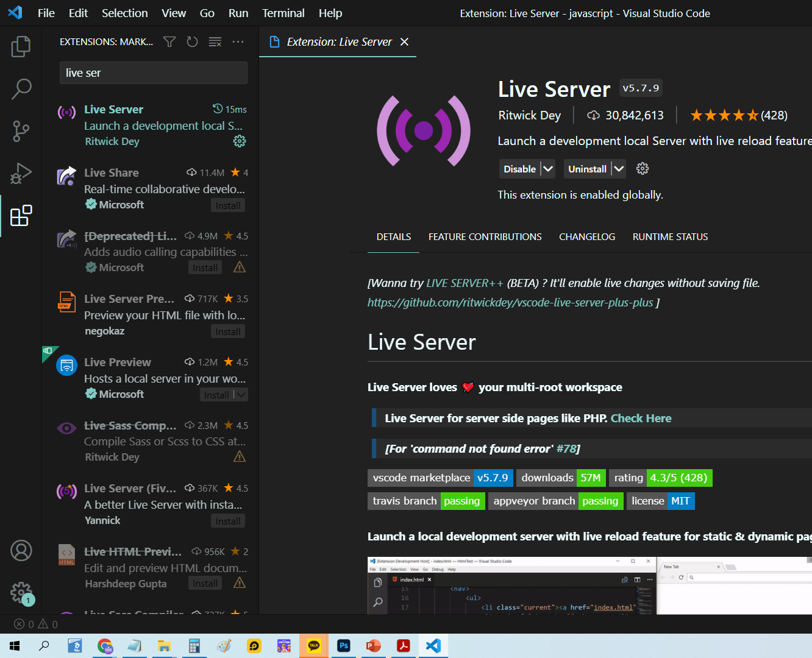Open the Help menu
This screenshot has height=658, width=812.
(330, 13)
